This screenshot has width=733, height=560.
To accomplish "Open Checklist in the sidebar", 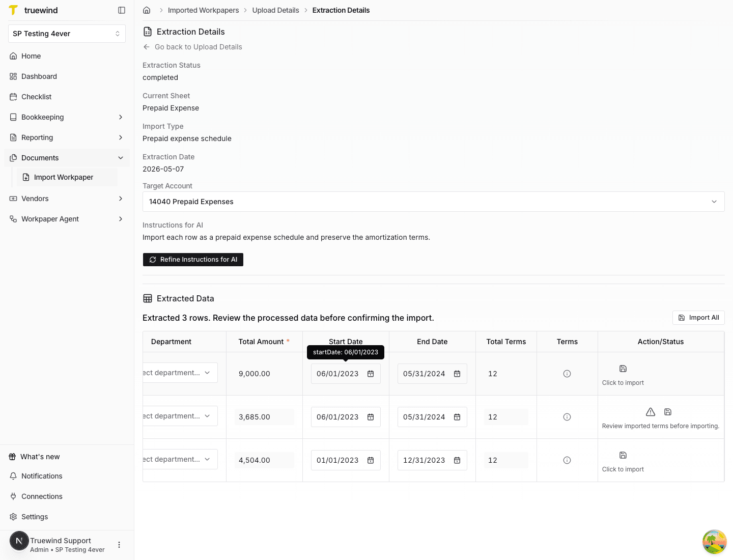I will coord(67,97).
